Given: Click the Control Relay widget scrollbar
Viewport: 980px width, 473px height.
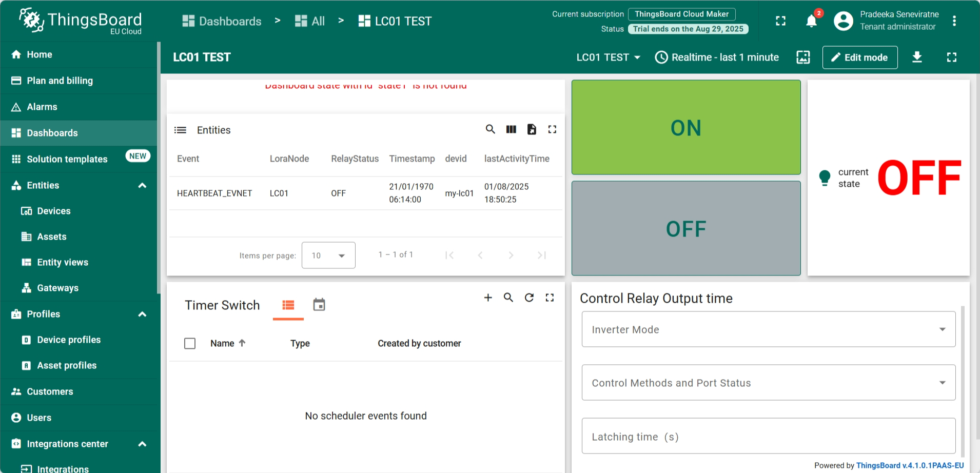Looking at the screenshot, I should pyautogui.click(x=963, y=381).
